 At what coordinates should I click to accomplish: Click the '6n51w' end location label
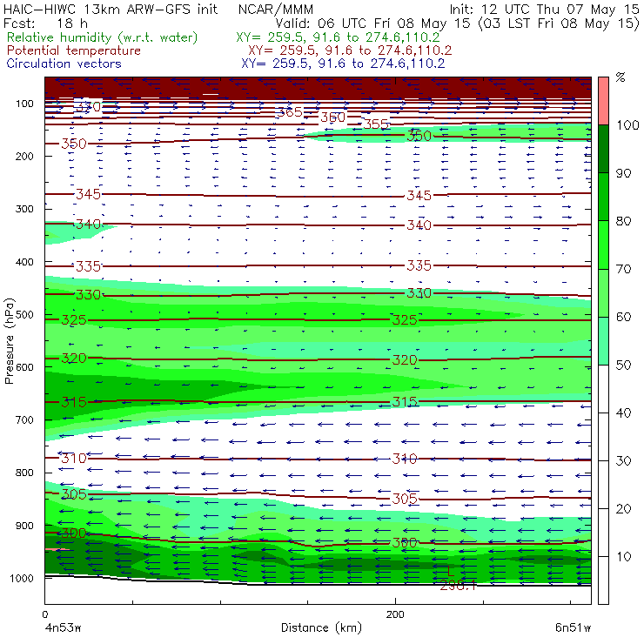pyautogui.click(x=573, y=628)
